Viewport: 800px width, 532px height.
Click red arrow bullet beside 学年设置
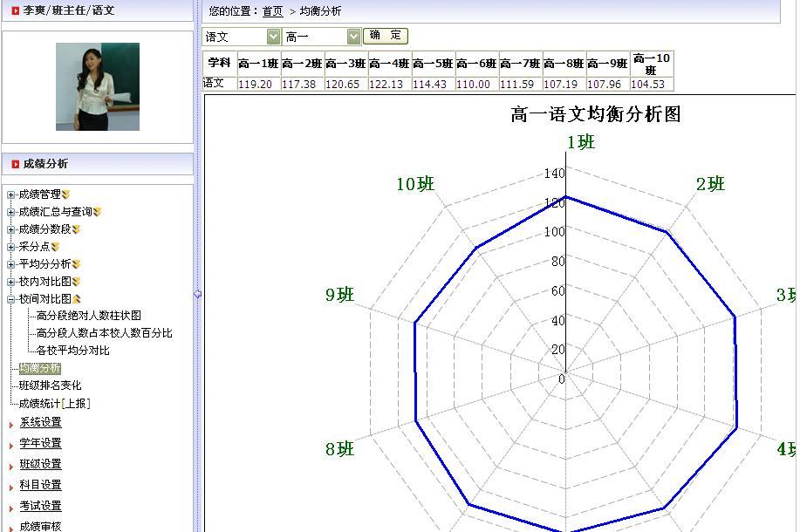[11, 446]
